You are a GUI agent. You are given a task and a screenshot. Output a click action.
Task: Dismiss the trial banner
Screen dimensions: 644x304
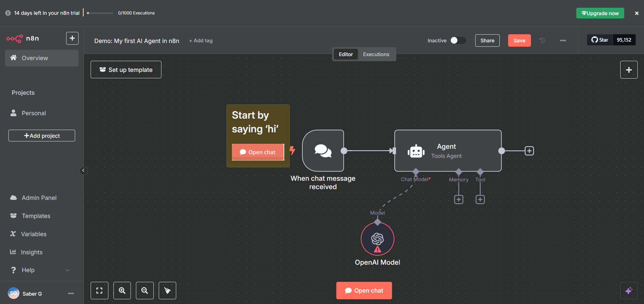[x=637, y=13]
